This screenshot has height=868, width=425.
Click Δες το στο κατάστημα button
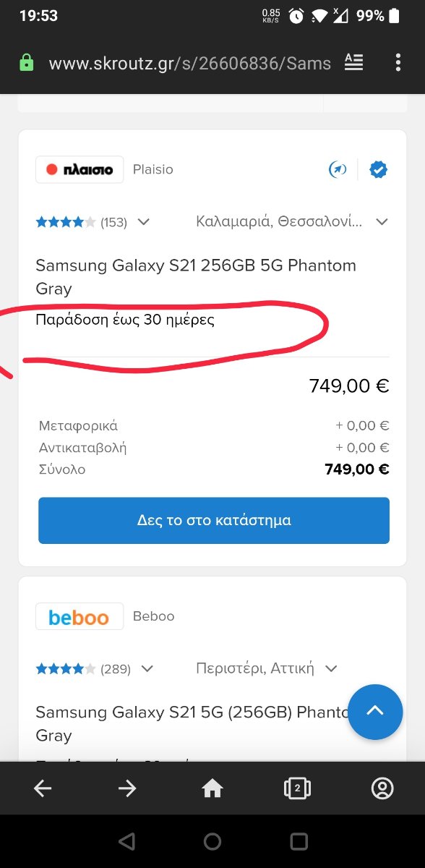tap(214, 520)
